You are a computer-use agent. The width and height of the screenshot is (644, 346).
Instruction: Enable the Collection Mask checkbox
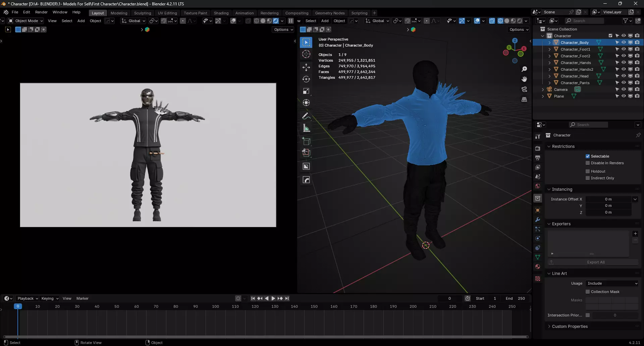click(588, 292)
